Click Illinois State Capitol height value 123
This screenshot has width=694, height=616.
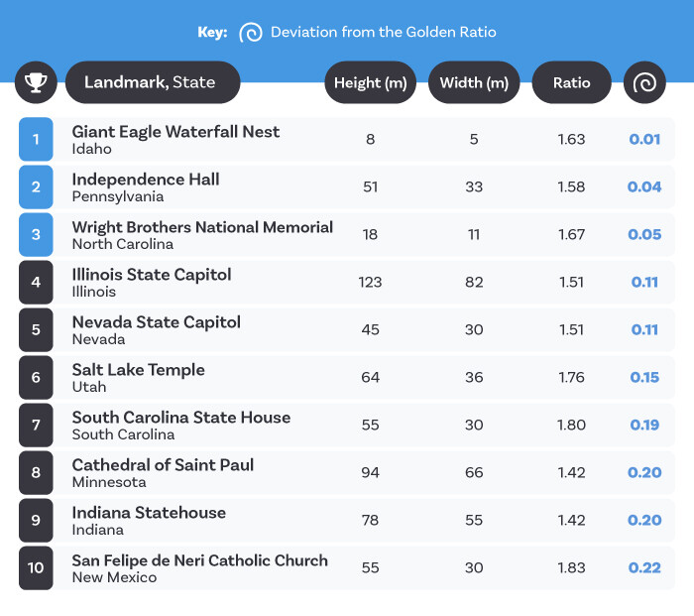coord(370,282)
